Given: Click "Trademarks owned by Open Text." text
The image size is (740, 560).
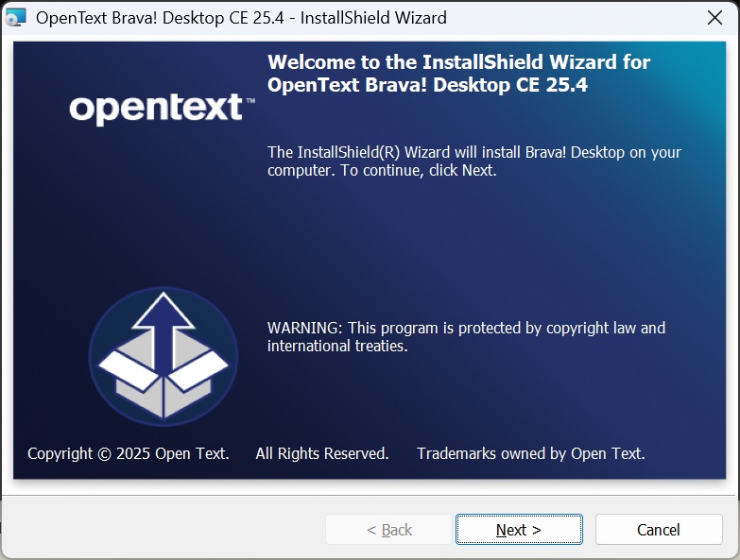Looking at the screenshot, I should coord(530,453).
